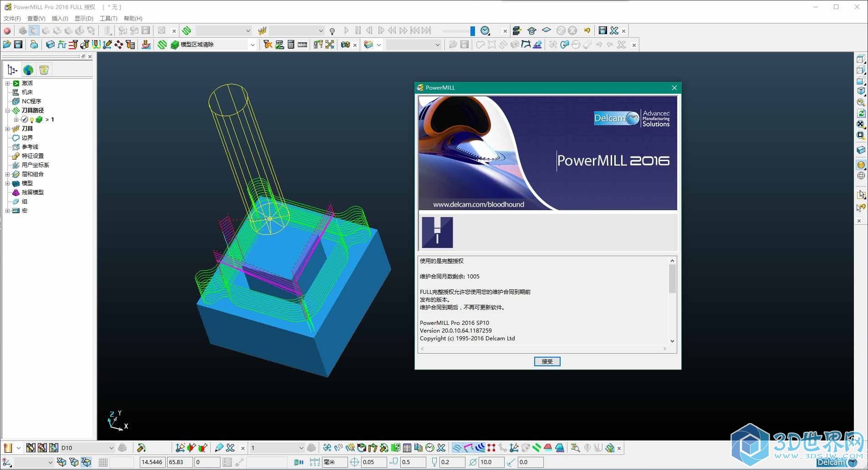868x470 pixels.
Task: Open the 插入(I) menu
Action: click(60, 19)
